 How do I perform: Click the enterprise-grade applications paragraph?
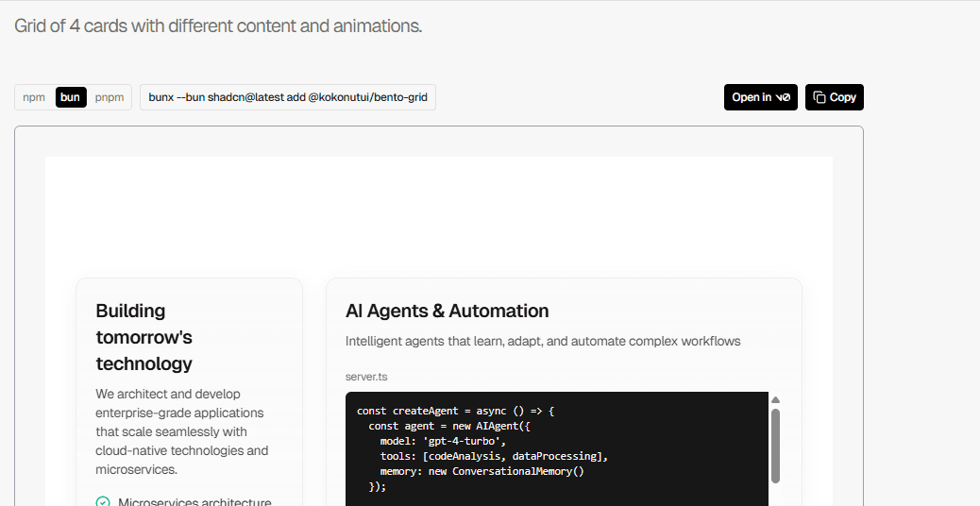coord(181,431)
